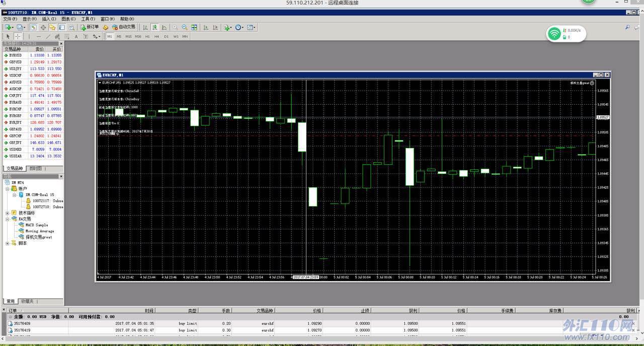
Task: Tile chart windows icon
Action: (x=194, y=27)
